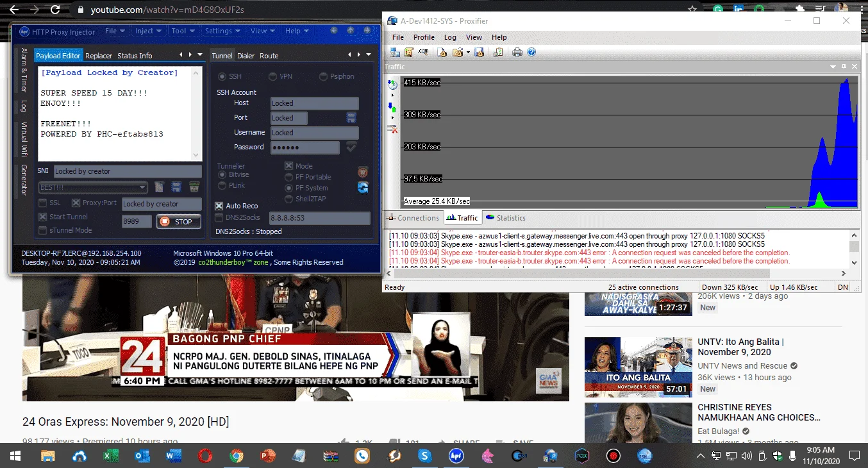Open the Traffic panel options dropdown arrow
The image size is (868, 468).
pyautogui.click(x=833, y=67)
